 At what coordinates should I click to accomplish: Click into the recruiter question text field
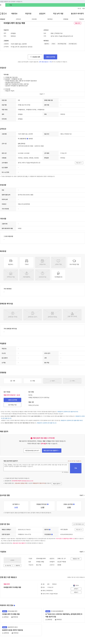tap(36, 467)
